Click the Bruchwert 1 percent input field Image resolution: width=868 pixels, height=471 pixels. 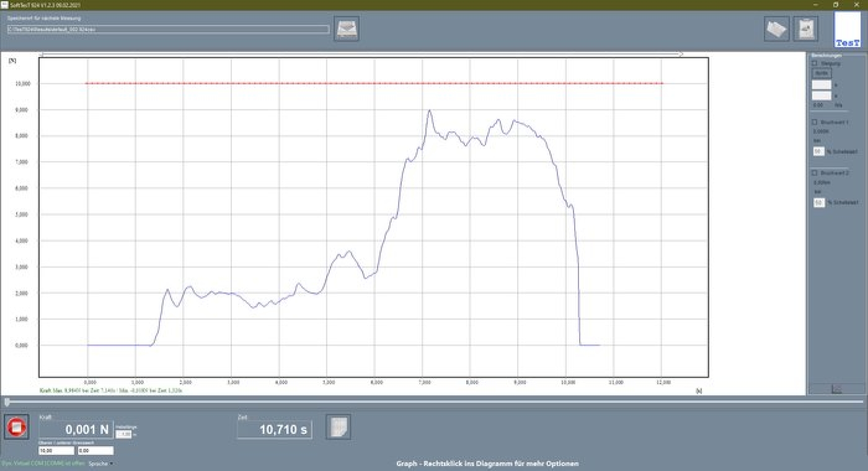coord(818,151)
